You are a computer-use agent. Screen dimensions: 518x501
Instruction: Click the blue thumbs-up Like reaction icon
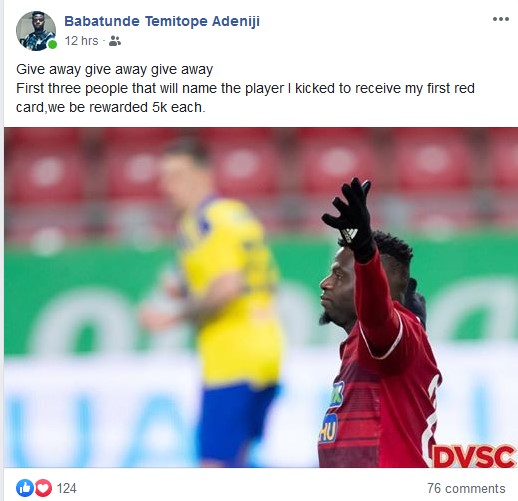(x=25, y=488)
